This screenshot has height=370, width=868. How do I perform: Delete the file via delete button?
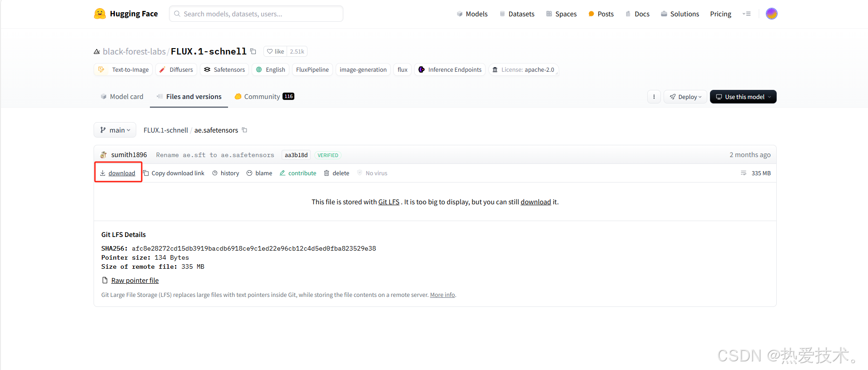coord(337,173)
